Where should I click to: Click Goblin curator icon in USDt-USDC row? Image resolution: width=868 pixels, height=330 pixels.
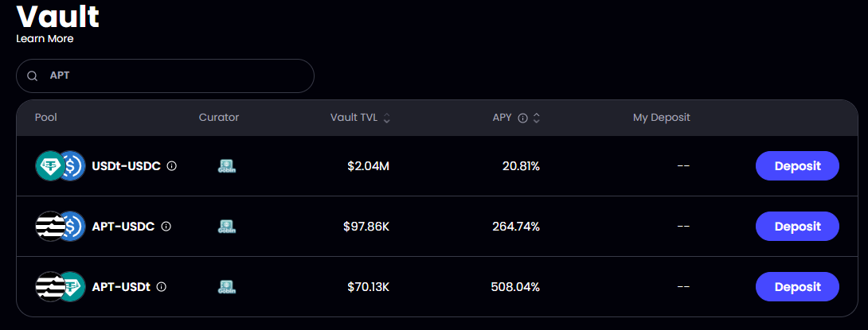click(226, 166)
